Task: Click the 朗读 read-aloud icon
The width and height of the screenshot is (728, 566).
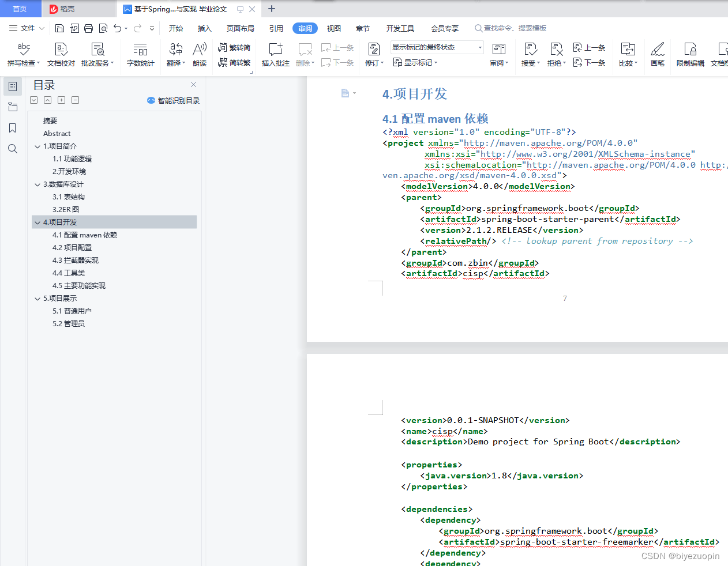Action: point(200,54)
